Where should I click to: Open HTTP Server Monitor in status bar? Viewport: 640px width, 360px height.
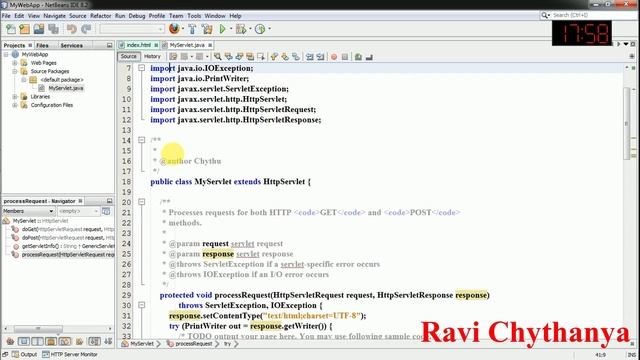[70, 354]
